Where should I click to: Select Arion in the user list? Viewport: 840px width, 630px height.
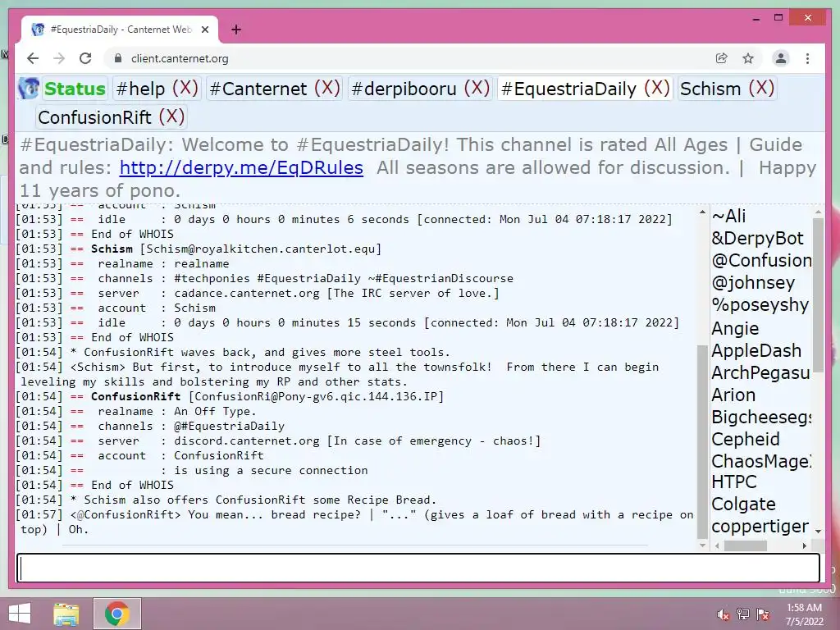(733, 395)
